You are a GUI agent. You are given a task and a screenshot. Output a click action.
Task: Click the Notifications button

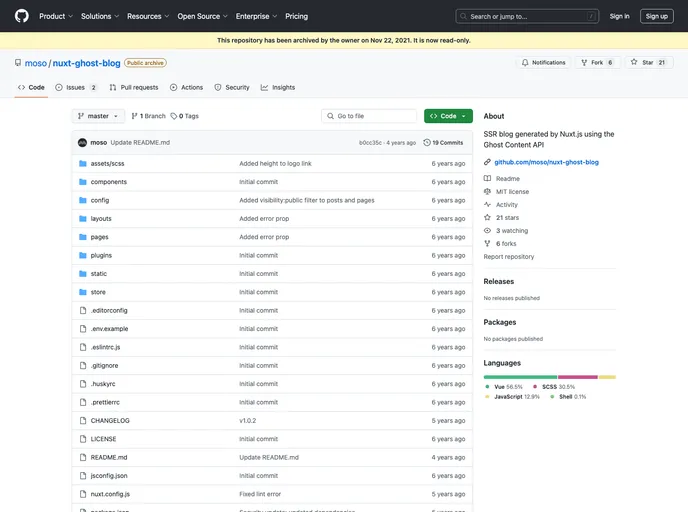(x=543, y=63)
